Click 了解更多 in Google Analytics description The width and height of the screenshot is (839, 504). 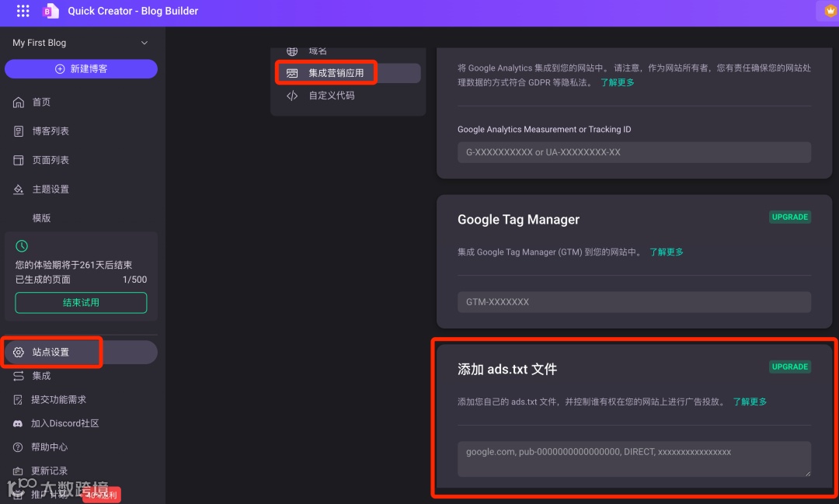tap(617, 82)
